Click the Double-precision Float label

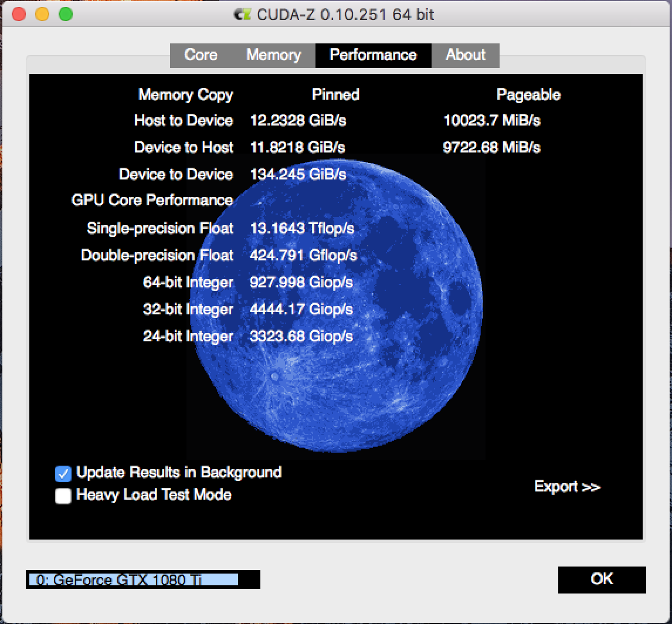tap(157, 256)
